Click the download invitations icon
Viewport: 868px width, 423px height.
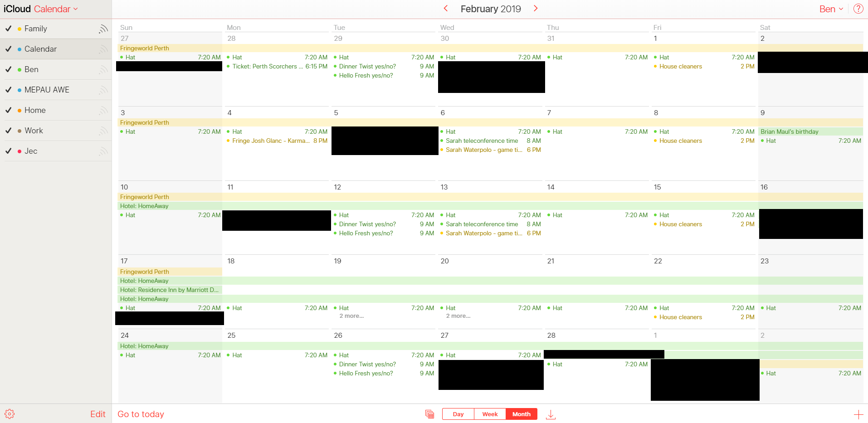point(551,414)
